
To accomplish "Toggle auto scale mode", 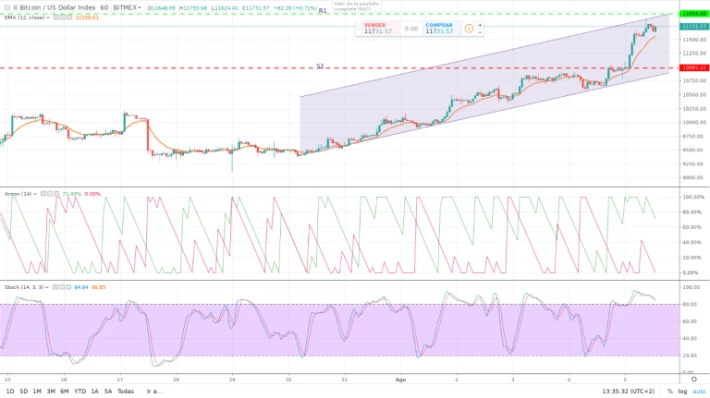I will tap(699, 391).
